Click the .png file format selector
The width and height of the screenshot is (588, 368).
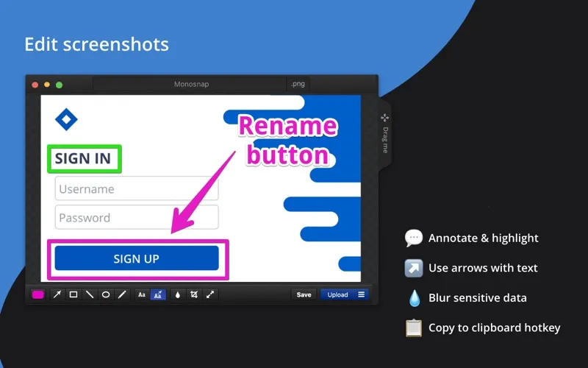pyautogui.click(x=298, y=84)
